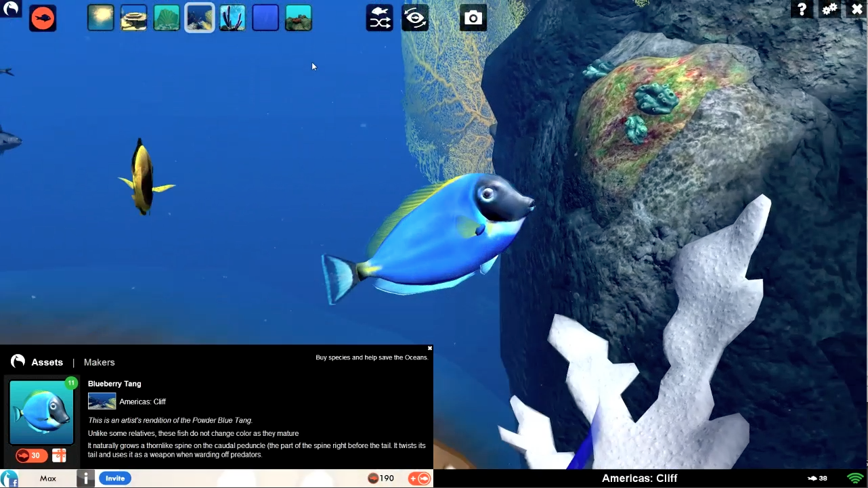Select the Assets tab
868x488 pixels.
[x=47, y=362]
